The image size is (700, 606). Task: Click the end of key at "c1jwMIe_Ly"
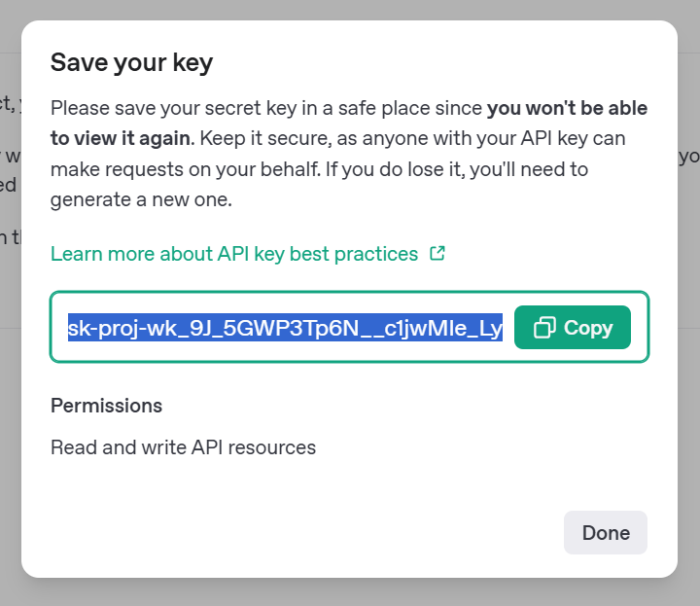[x=443, y=328]
